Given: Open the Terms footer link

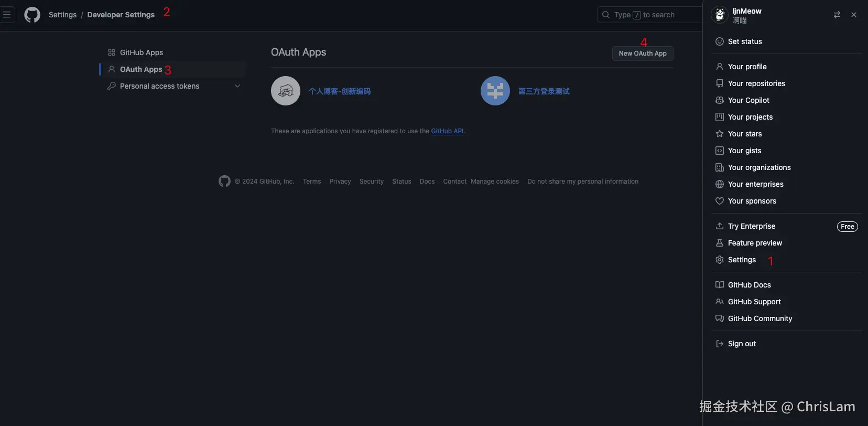Looking at the screenshot, I should (x=312, y=182).
